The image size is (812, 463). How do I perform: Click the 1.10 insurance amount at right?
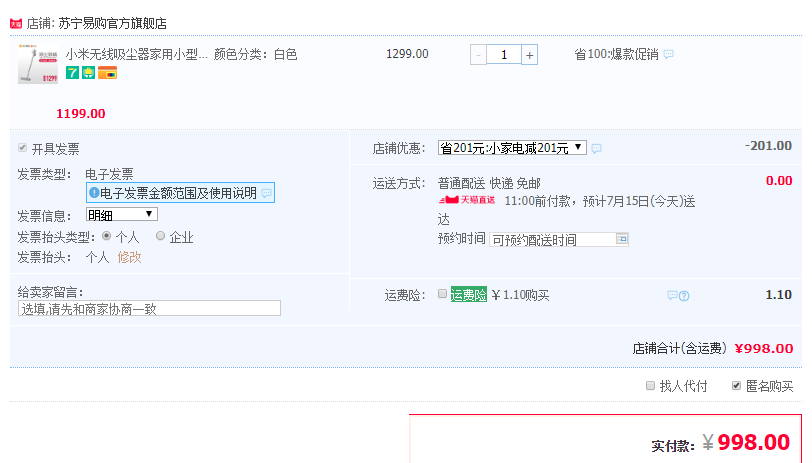pos(779,295)
